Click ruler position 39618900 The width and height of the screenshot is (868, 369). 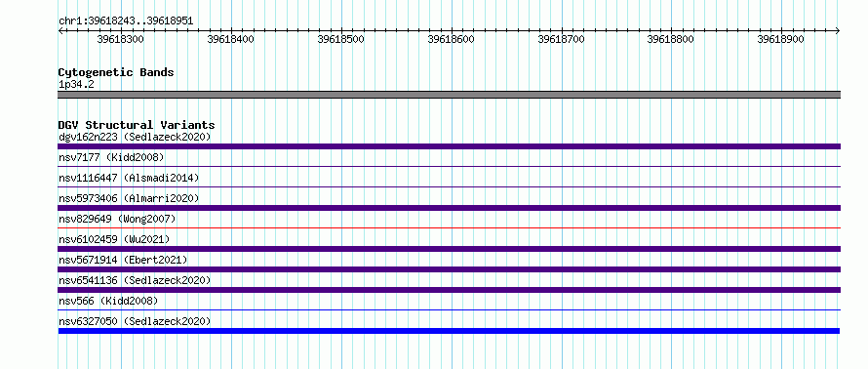781,39
